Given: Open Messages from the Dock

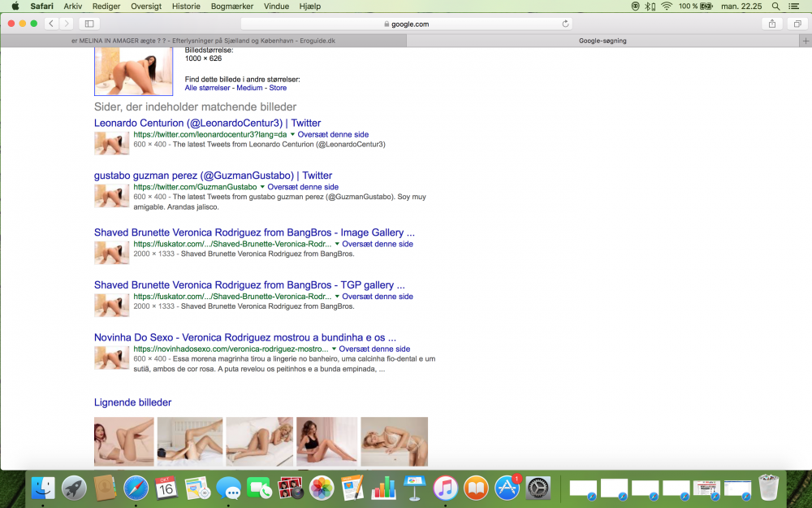Looking at the screenshot, I should click(228, 488).
